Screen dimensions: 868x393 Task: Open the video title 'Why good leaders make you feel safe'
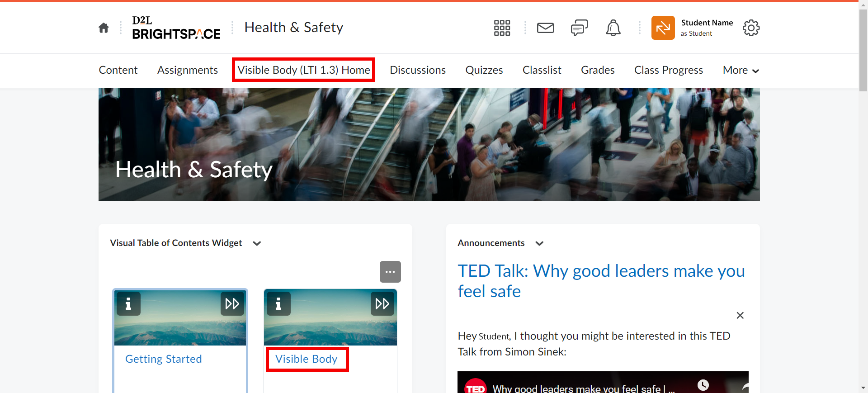click(583, 388)
